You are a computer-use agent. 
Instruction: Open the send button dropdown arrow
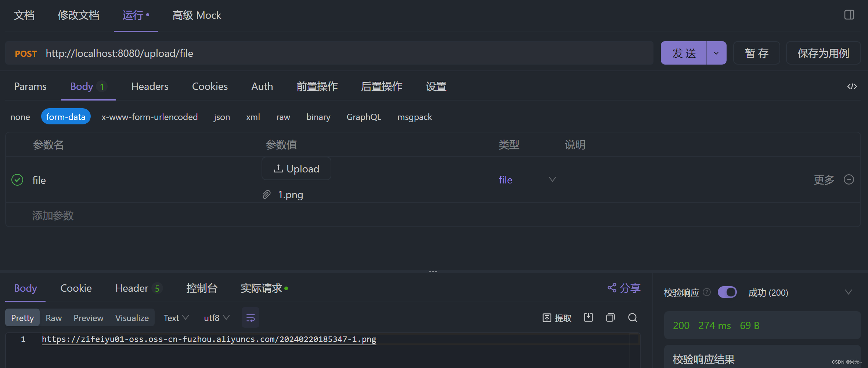point(716,53)
